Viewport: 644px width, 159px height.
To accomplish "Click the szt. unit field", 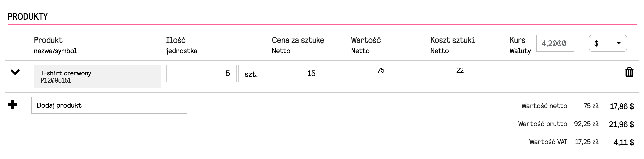I will coord(251,73).
